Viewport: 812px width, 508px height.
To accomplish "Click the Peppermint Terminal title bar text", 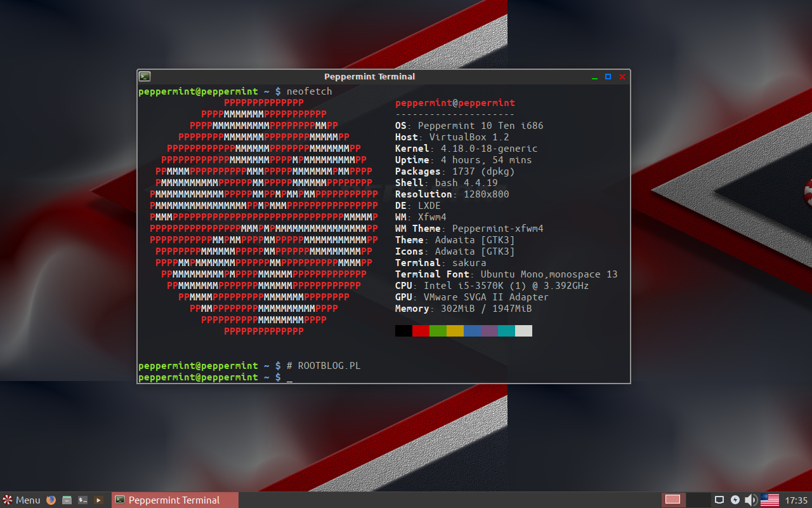I will pyautogui.click(x=369, y=76).
